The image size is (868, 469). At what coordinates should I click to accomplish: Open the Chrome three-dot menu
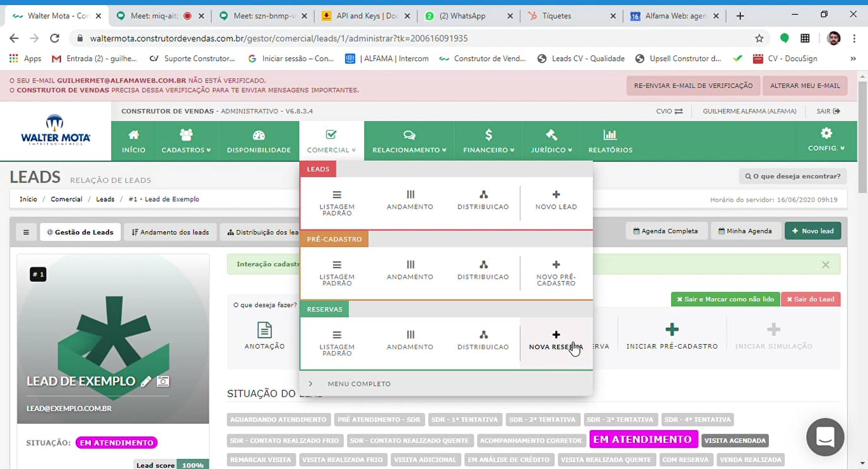point(855,38)
